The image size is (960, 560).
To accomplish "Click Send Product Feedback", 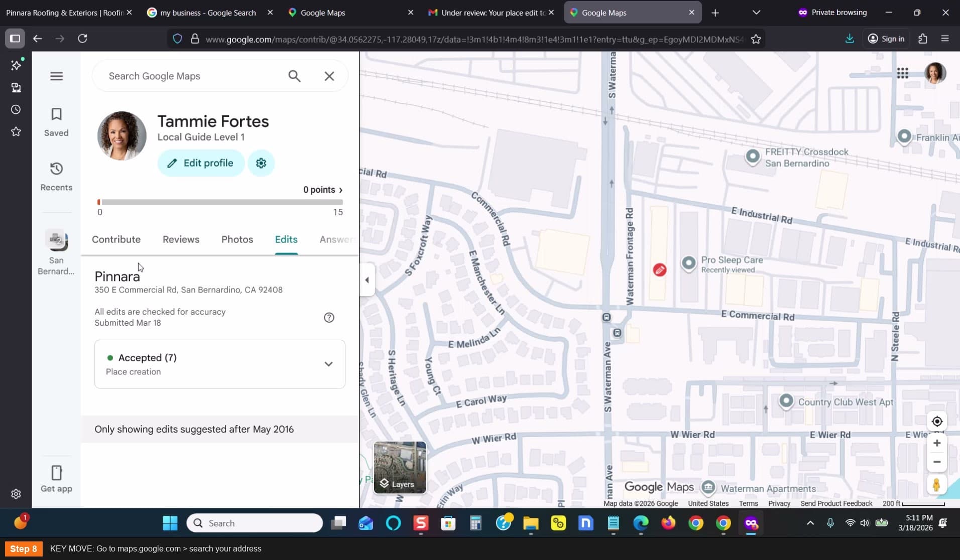I will (x=836, y=503).
